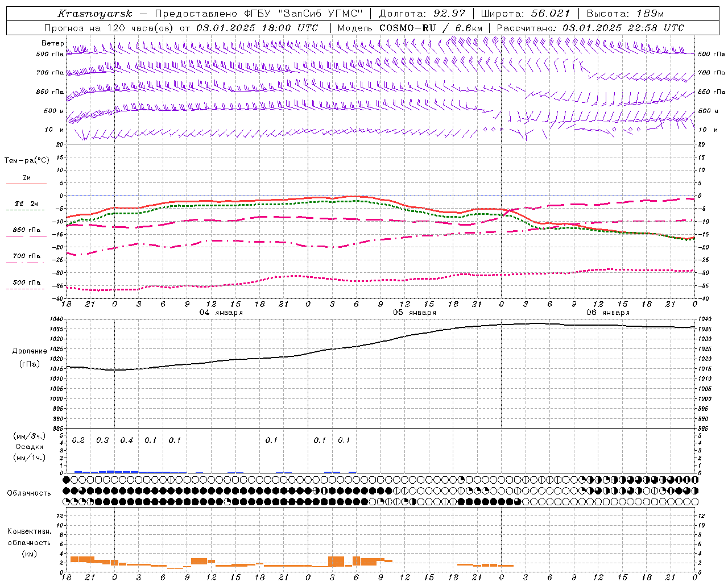This screenshot has width=728, height=582.
Task: Select the 'Широта: 56.021' latitude value
Action: (x=526, y=14)
